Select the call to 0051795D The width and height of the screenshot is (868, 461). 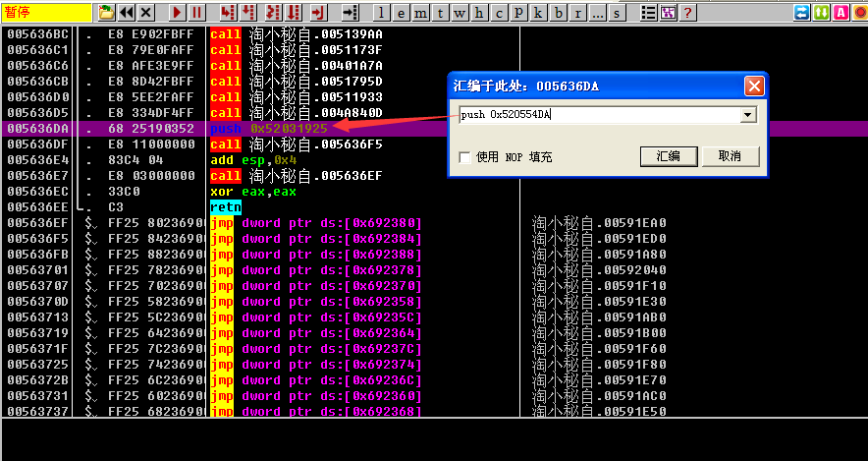coord(297,82)
